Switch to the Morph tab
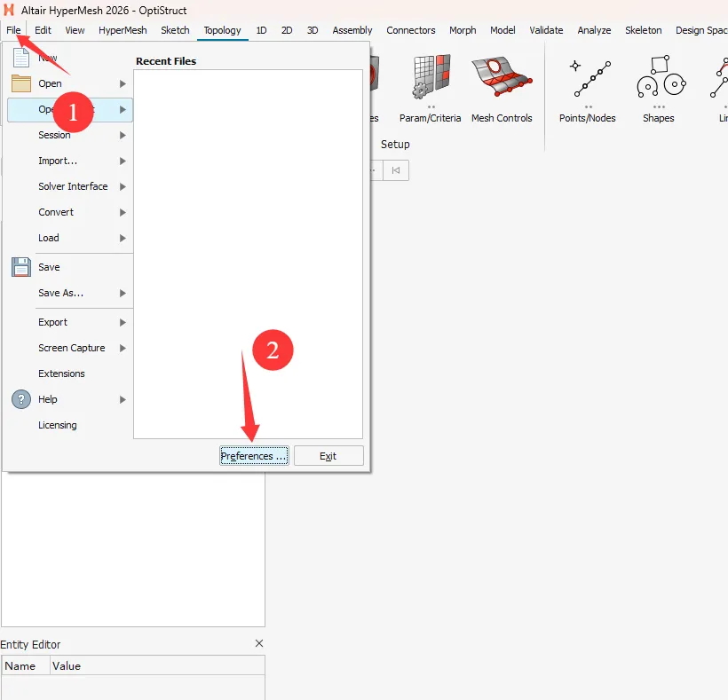The image size is (728, 700). pyautogui.click(x=463, y=30)
